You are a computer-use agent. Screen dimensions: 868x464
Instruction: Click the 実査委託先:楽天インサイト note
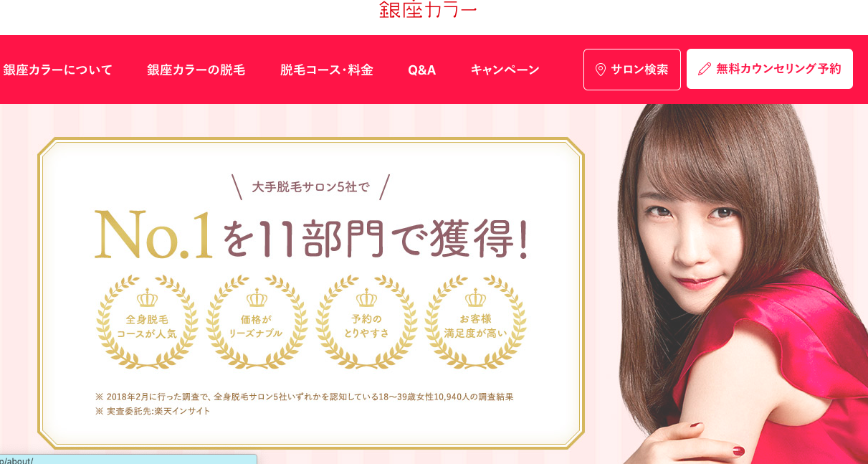pyautogui.click(x=152, y=411)
